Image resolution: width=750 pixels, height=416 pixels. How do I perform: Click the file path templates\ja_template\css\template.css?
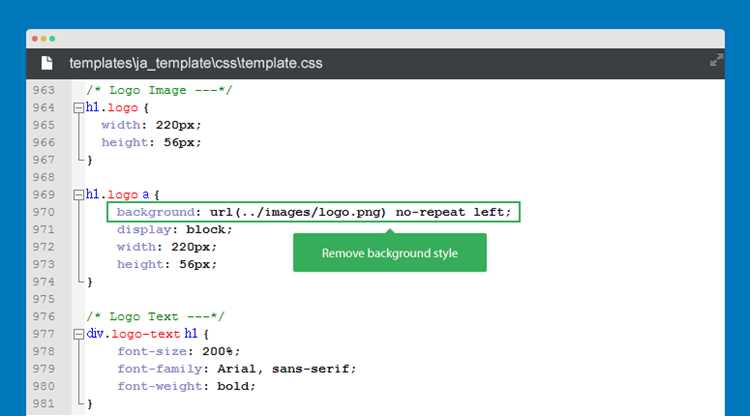pos(196,63)
